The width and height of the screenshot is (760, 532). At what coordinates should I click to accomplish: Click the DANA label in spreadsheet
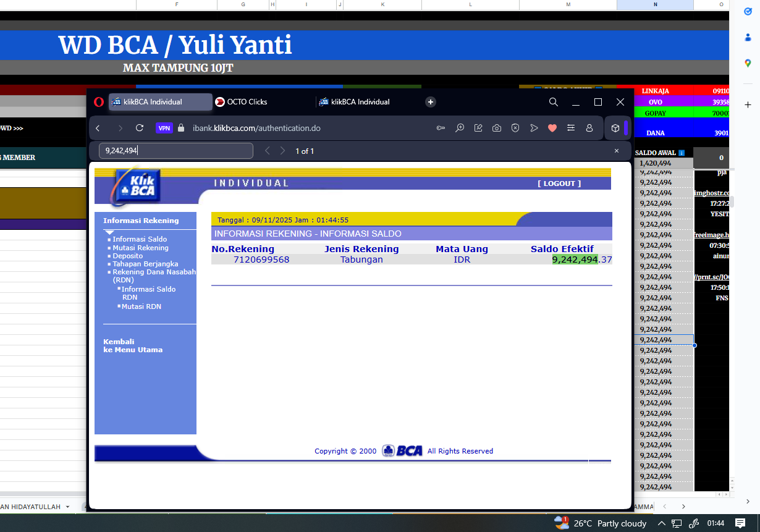(x=655, y=133)
